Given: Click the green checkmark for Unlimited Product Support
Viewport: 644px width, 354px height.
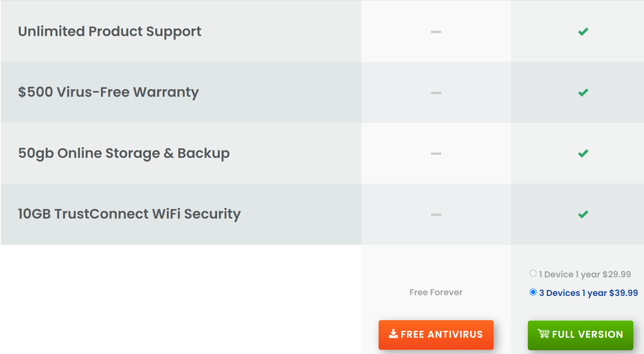Looking at the screenshot, I should tap(583, 32).
